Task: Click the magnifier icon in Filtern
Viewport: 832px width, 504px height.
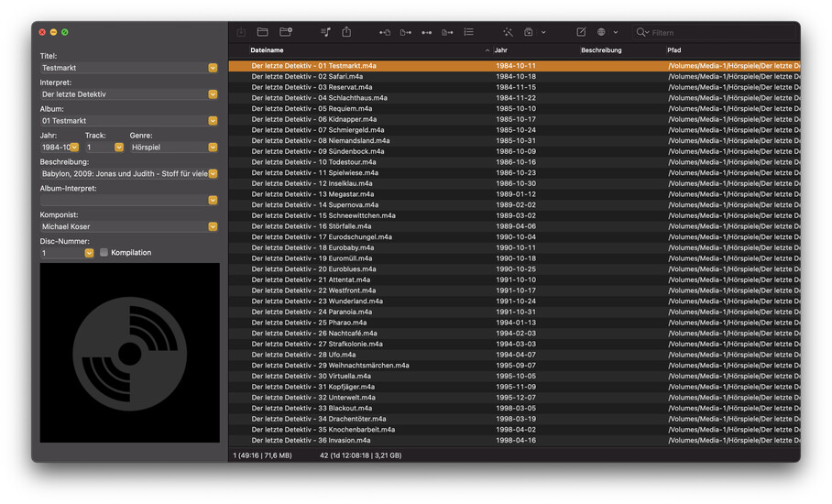Action: 642,32
